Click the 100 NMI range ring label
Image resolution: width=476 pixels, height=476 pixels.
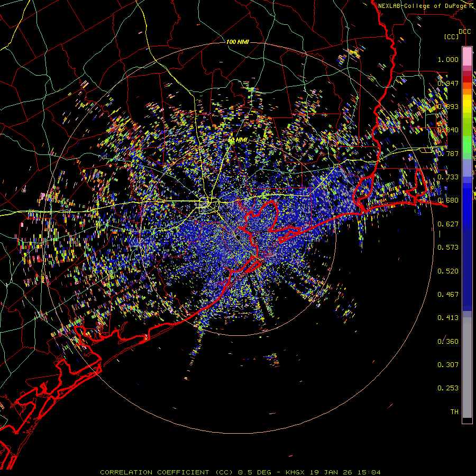[x=237, y=42]
